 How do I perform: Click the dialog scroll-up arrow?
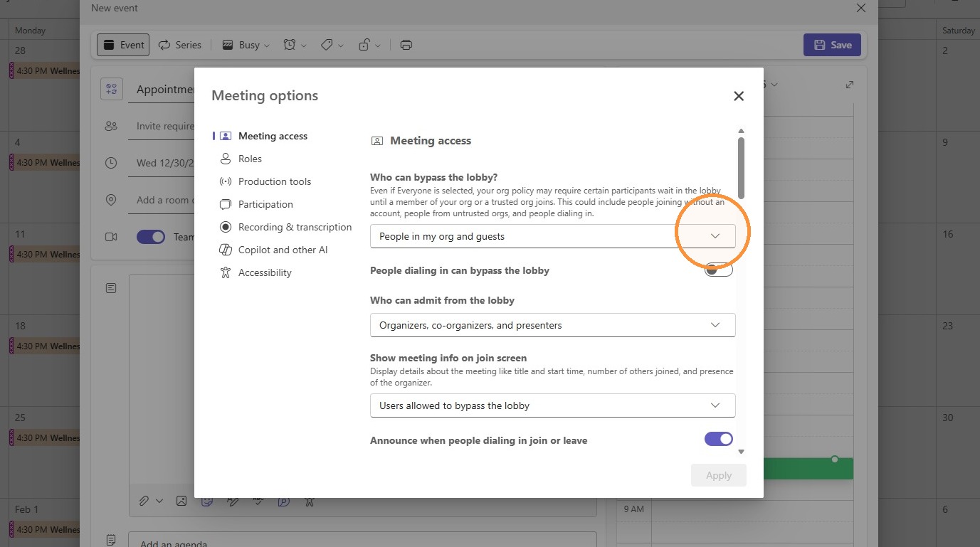741,131
